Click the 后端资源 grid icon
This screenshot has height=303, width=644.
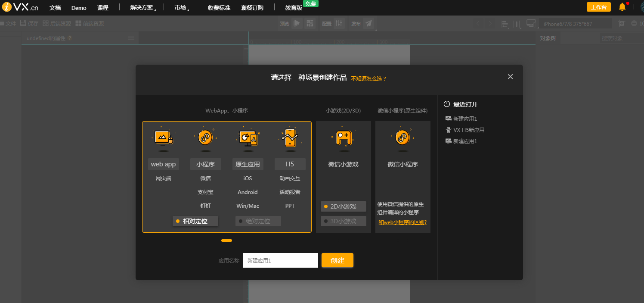pyautogui.click(x=45, y=23)
